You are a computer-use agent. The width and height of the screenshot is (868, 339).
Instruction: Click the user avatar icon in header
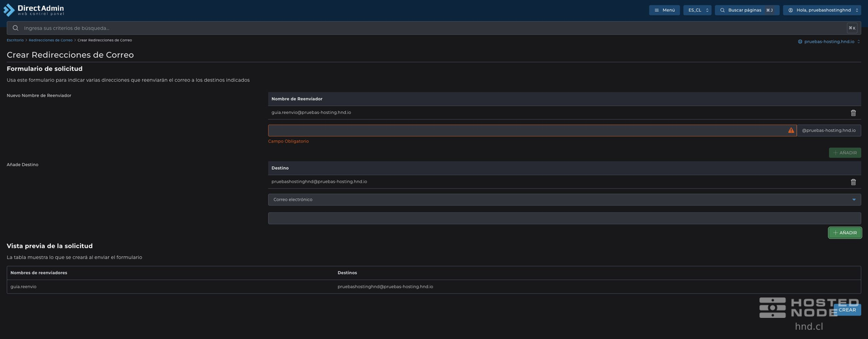tap(790, 10)
